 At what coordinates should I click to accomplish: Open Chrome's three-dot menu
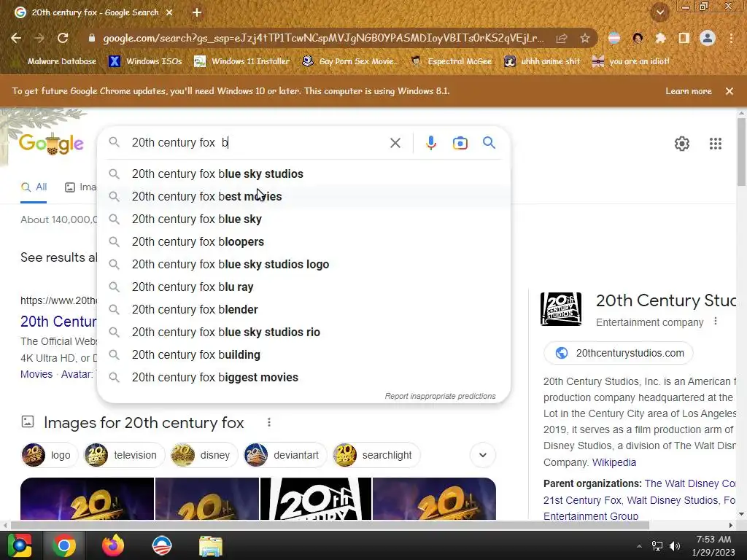point(731,38)
